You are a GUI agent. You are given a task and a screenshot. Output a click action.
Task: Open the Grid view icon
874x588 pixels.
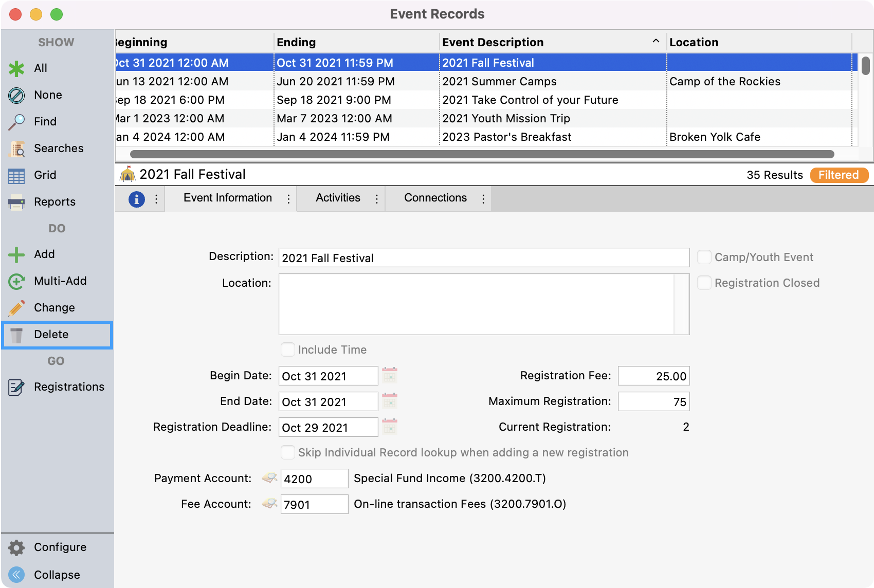16,175
